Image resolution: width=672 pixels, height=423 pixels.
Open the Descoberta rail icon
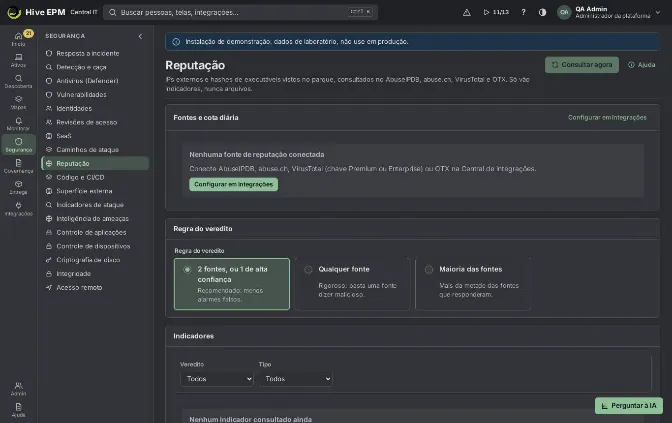[18, 81]
